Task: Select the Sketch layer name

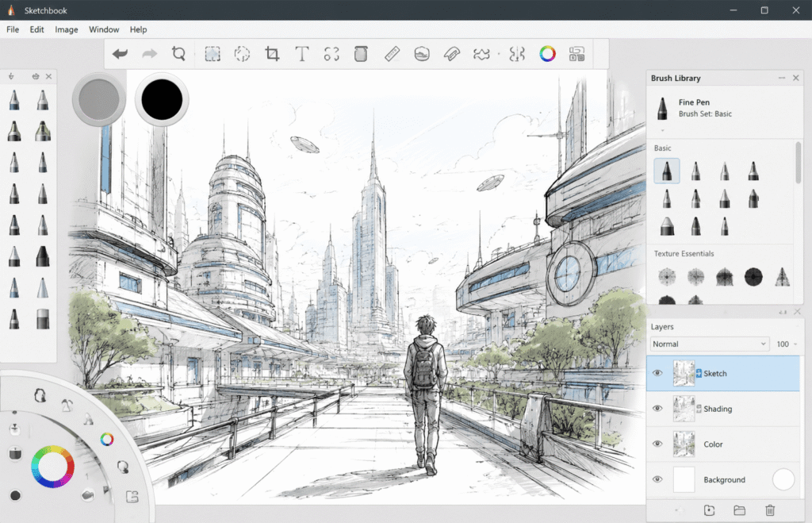Action: point(715,373)
